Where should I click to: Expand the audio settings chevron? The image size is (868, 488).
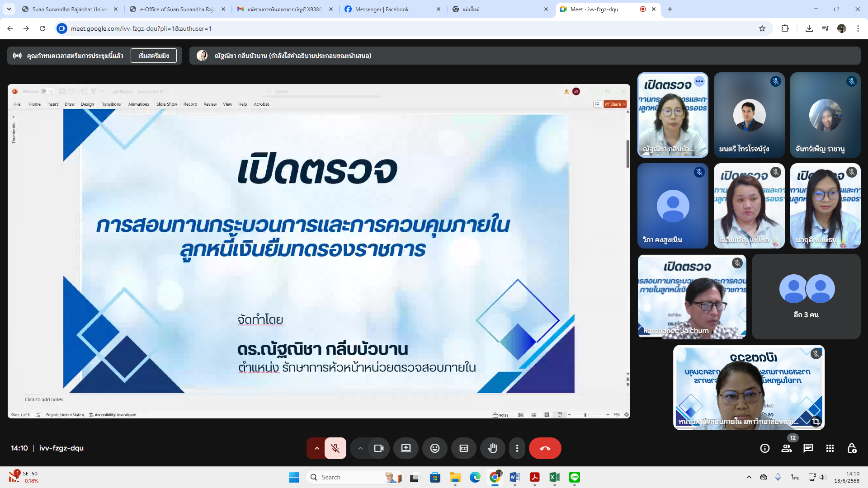tap(316, 448)
